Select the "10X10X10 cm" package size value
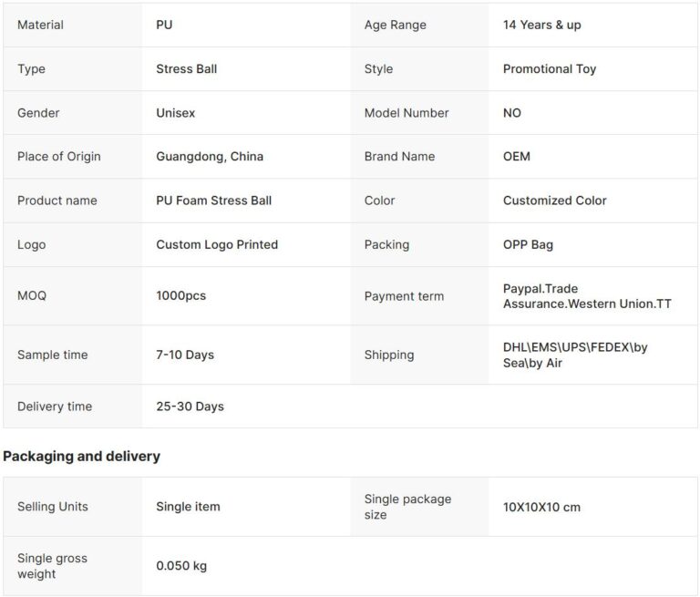Screen dimensions: 700x597 click(541, 507)
